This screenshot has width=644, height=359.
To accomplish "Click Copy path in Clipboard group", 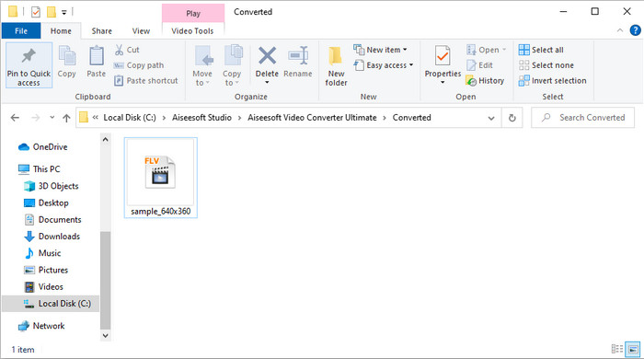I will 139,65.
